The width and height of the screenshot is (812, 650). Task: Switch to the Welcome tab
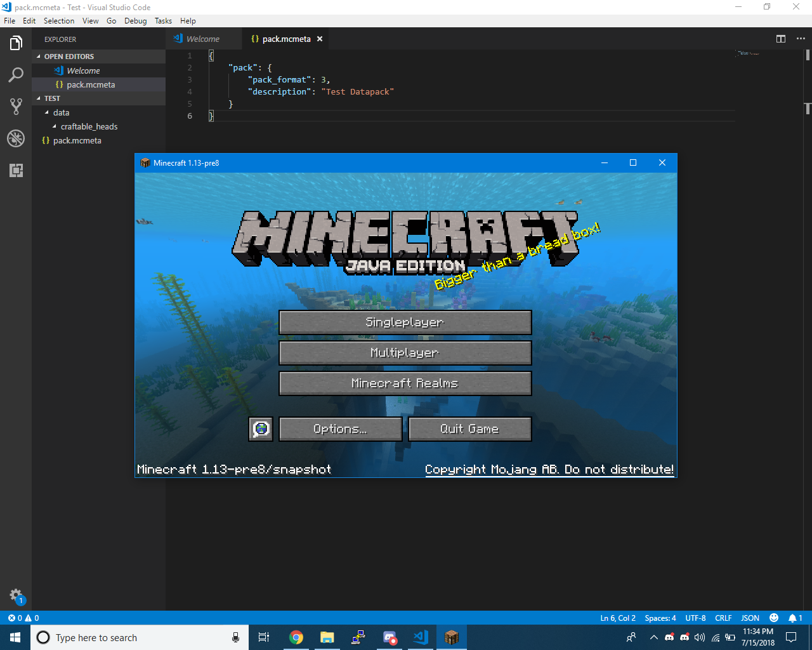[x=203, y=39]
